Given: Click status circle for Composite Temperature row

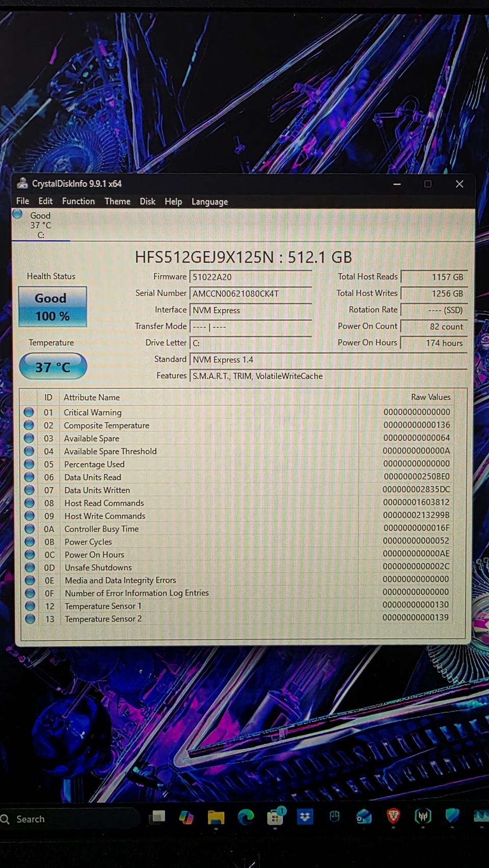Looking at the screenshot, I should coord(29,425).
